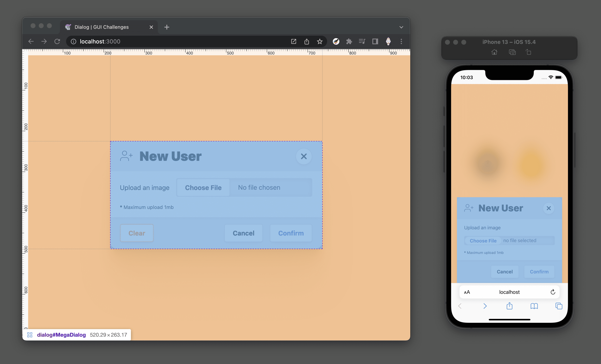
Task: Click the reload page icon in browser
Action: [57, 41]
